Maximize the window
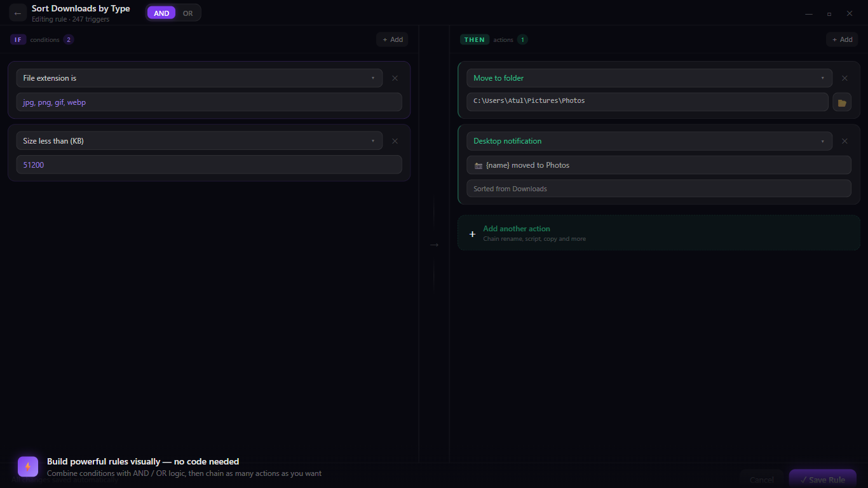Screen dimensions: 868x488 (829, 13)
